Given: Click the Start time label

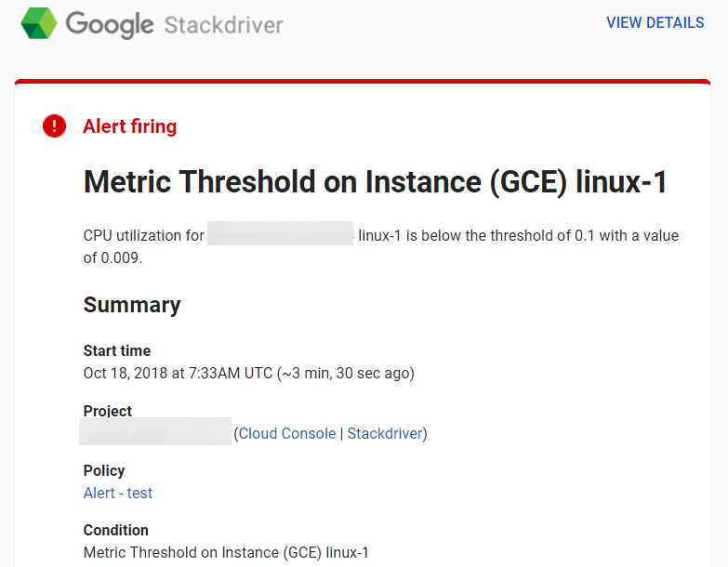Looking at the screenshot, I should (x=117, y=350).
